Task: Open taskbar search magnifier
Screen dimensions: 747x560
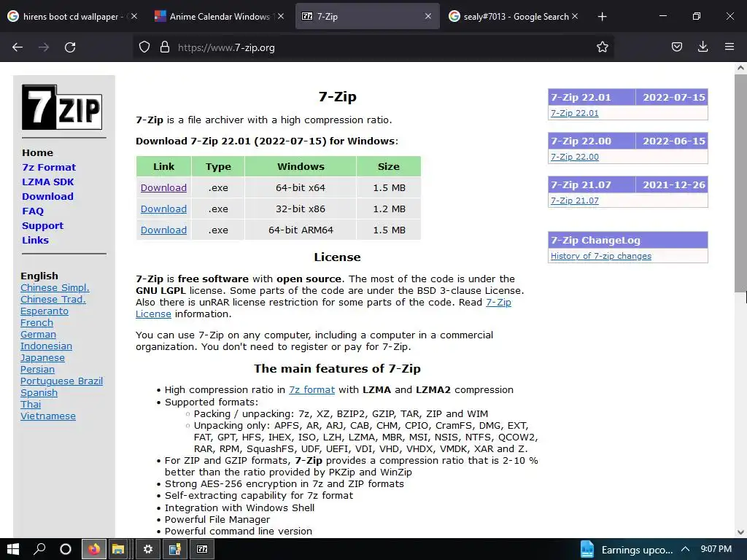Action: coord(39,549)
